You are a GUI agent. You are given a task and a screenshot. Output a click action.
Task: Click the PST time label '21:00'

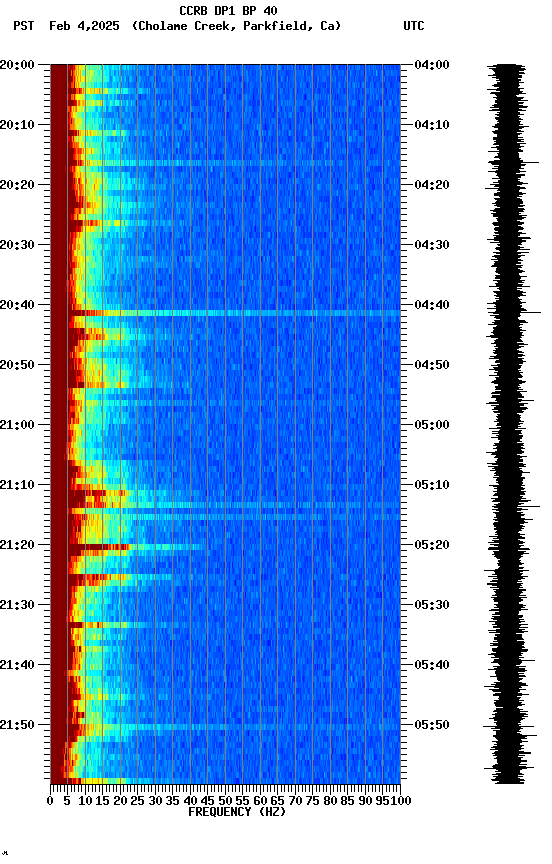click(x=17, y=425)
